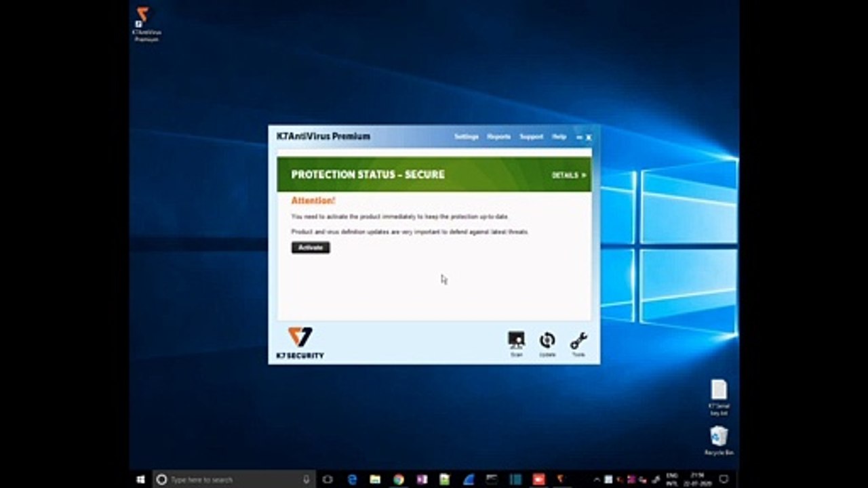Viewport: 868px width, 488px height.
Task: Open the Scan tool in K7 AntiVirus
Action: click(516, 343)
